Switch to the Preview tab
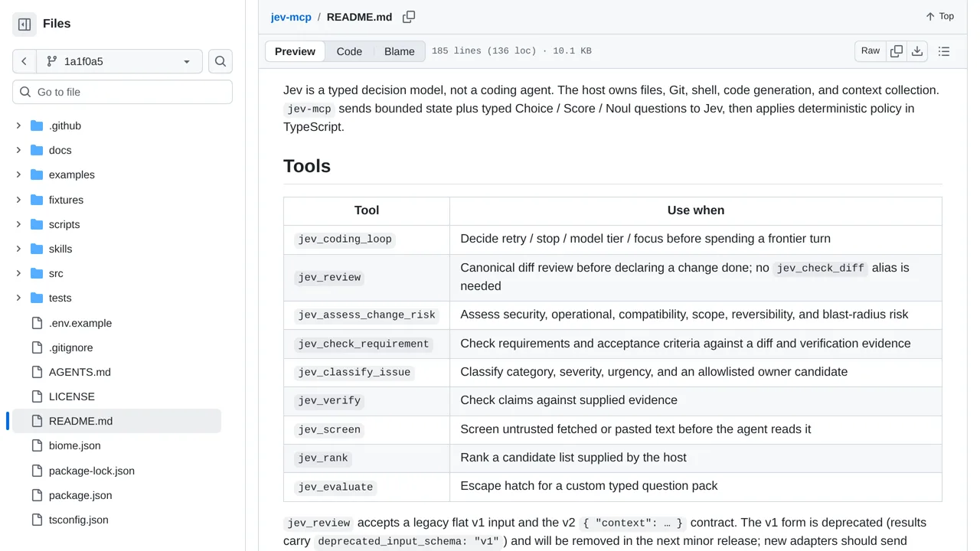The width and height of the screenshot is (980, 551). [x=295, y=51]
